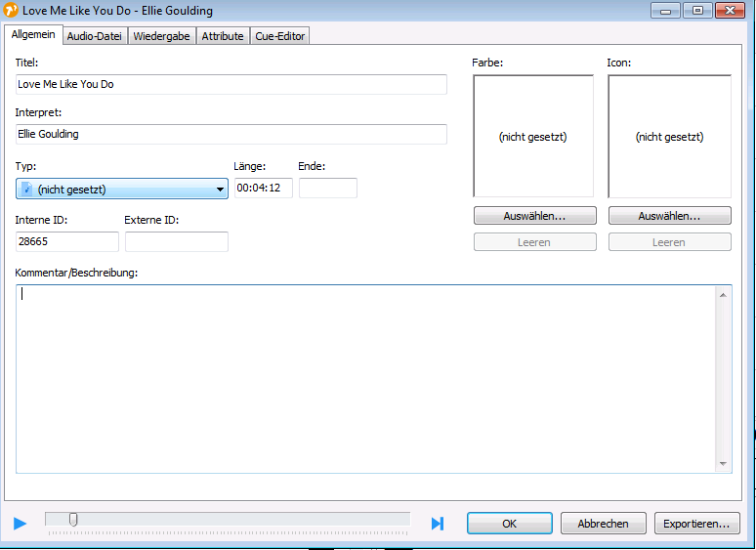The width and height of the screenshot is (756, 550).
Task: Click the Exportieren button
Action: click(x=696, y=524)
